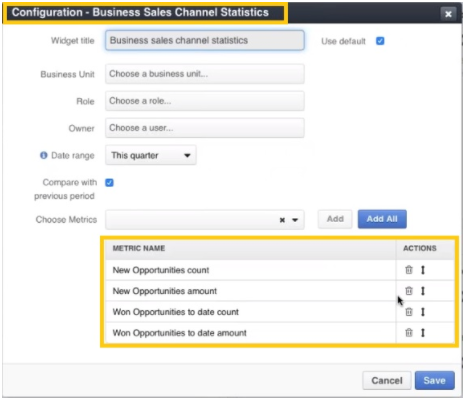Delete the New Opportunities amount metric
The image size is (465, 400).
(x=409, y=291)
